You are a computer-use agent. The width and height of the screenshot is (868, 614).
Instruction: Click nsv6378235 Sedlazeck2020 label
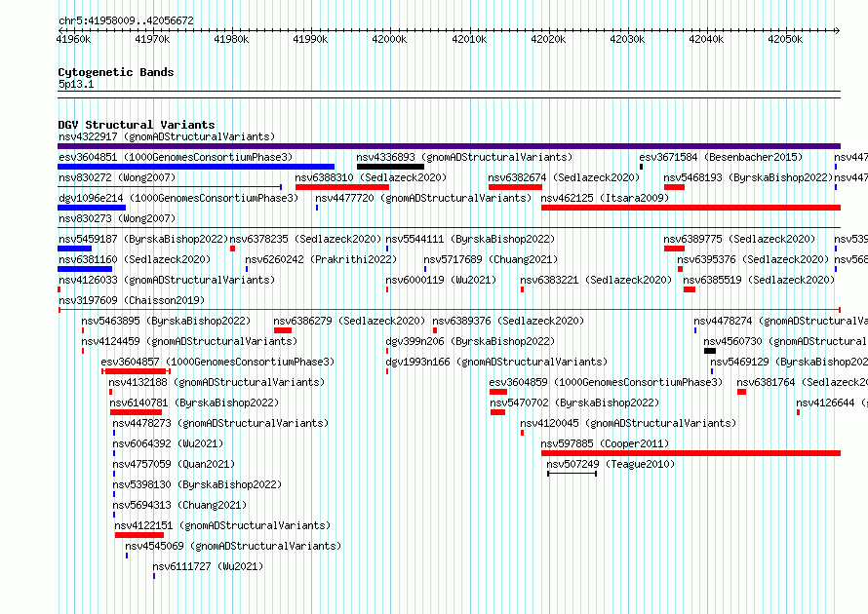click(305, 239)
